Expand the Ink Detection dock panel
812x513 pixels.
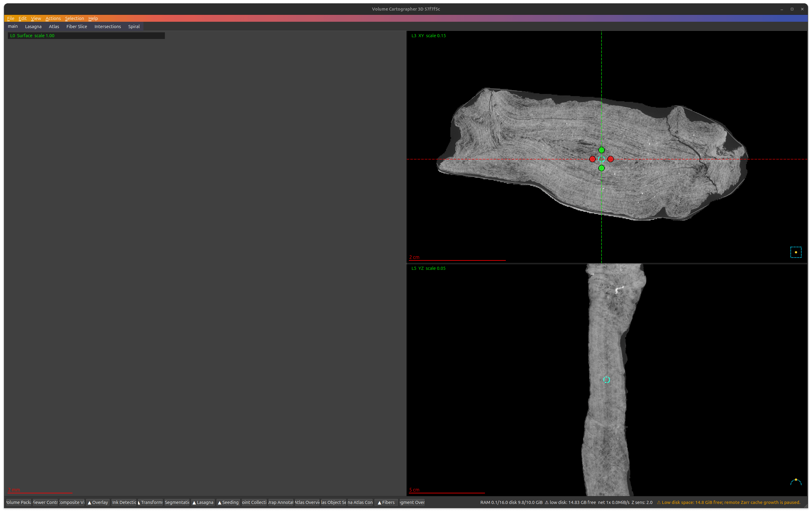pos(124,502)
